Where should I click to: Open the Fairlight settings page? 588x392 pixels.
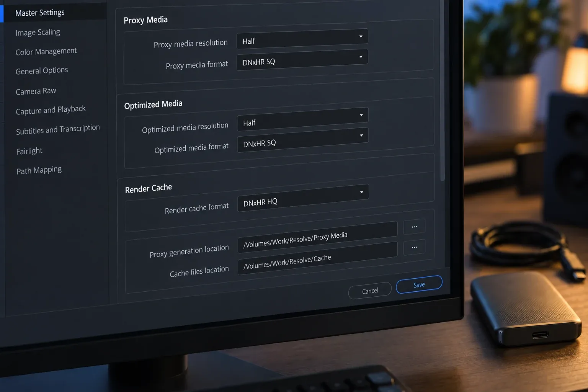click(29, 151)
